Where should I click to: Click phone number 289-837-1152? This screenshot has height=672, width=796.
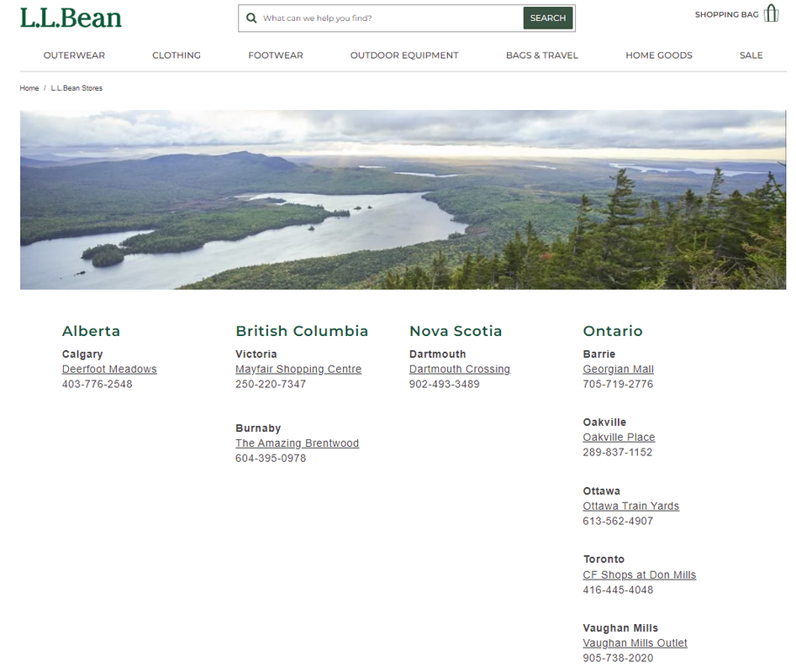[x=617, y=452]
